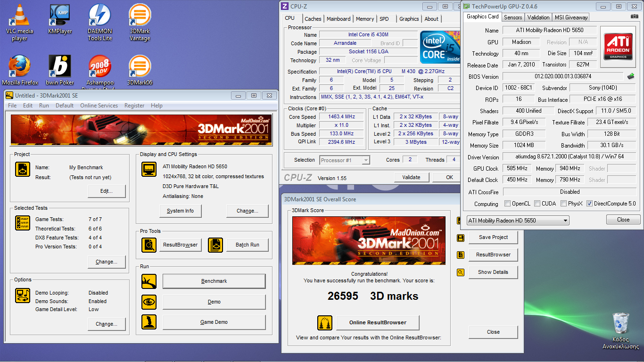The image size is (644, 362).
Task: Open VLC media player desktop shortcut
Action: (19, 22)
